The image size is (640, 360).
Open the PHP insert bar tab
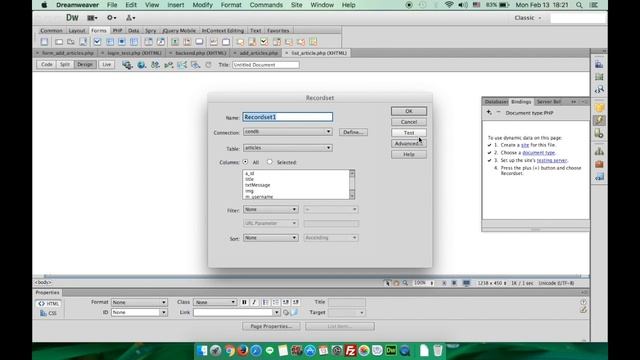coord(118,31)
